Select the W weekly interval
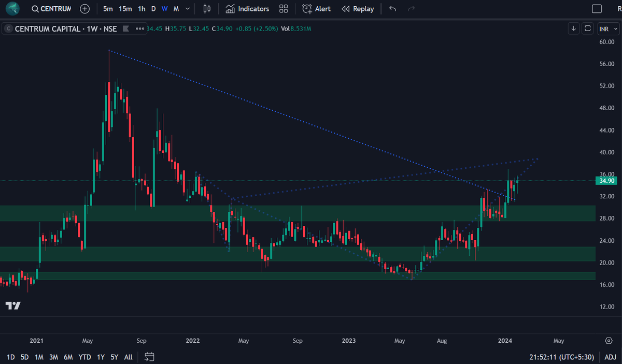This screenshot has height=364, width=622. pos(164,9)
